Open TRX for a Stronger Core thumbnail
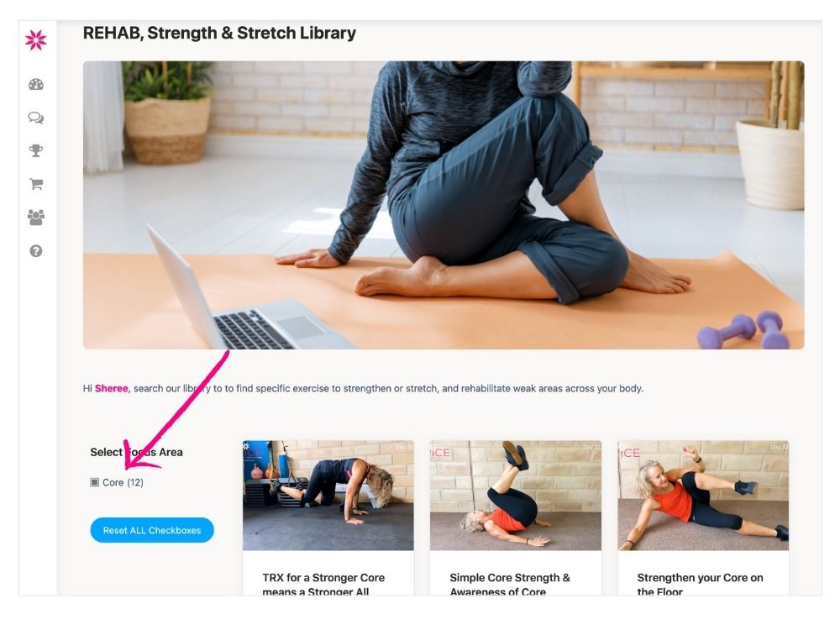 tap(328, 496)
